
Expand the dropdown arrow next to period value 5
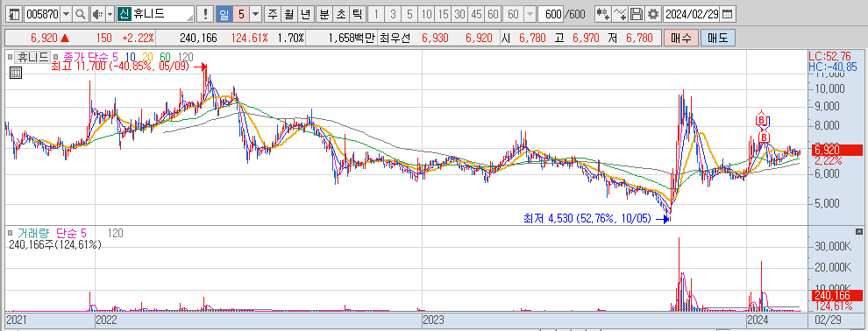(256, 14)
